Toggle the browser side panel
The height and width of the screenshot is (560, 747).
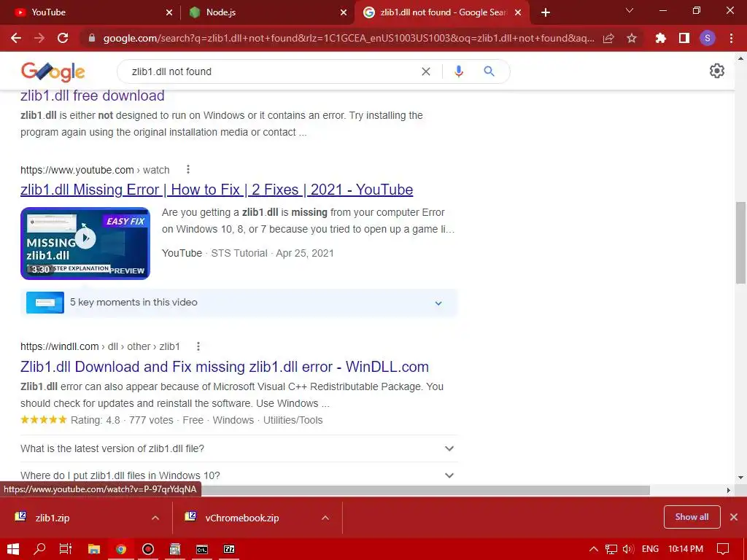(684, 38)
